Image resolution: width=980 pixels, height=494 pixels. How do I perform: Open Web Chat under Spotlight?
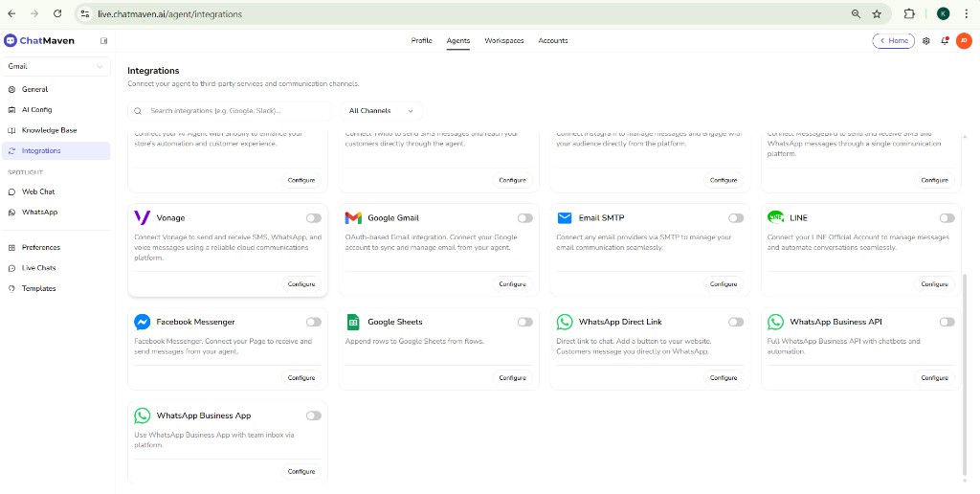point(56,192)
